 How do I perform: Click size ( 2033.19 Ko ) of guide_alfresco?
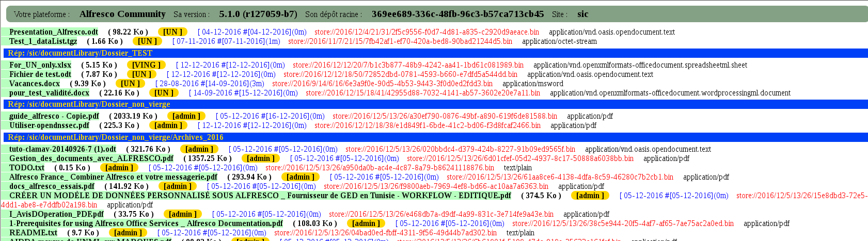pos(133,116)
